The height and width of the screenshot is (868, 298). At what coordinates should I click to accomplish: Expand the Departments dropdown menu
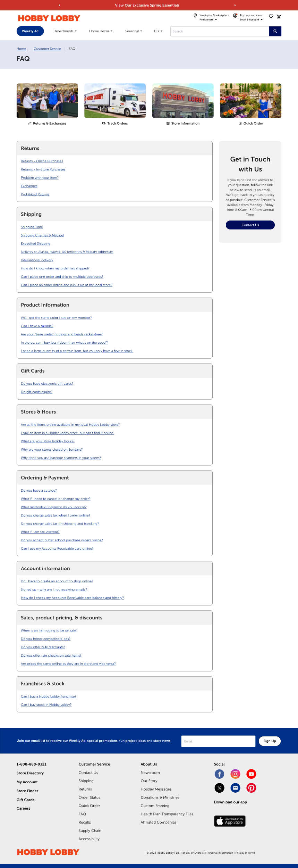point(65,31)
